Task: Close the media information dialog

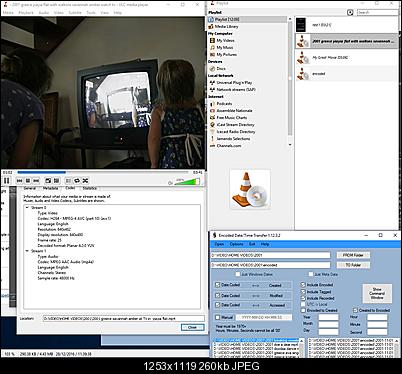Action: [x=192, y=327]
